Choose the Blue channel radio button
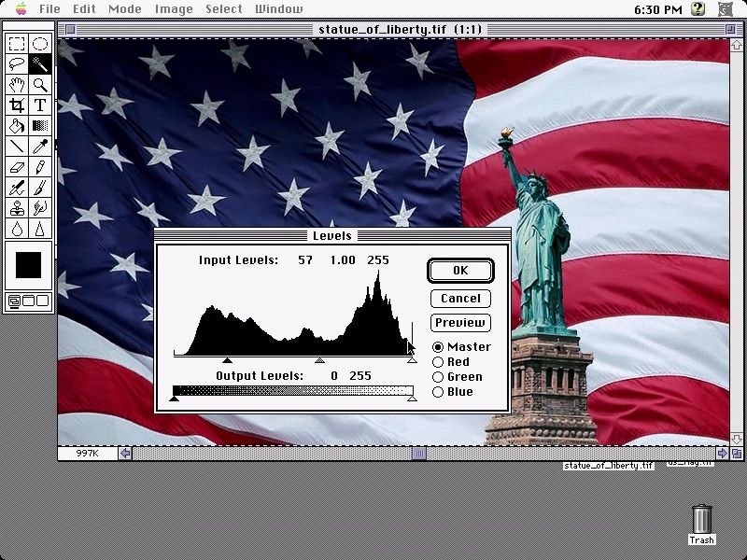Screen dimensions: 747x560 438,392
